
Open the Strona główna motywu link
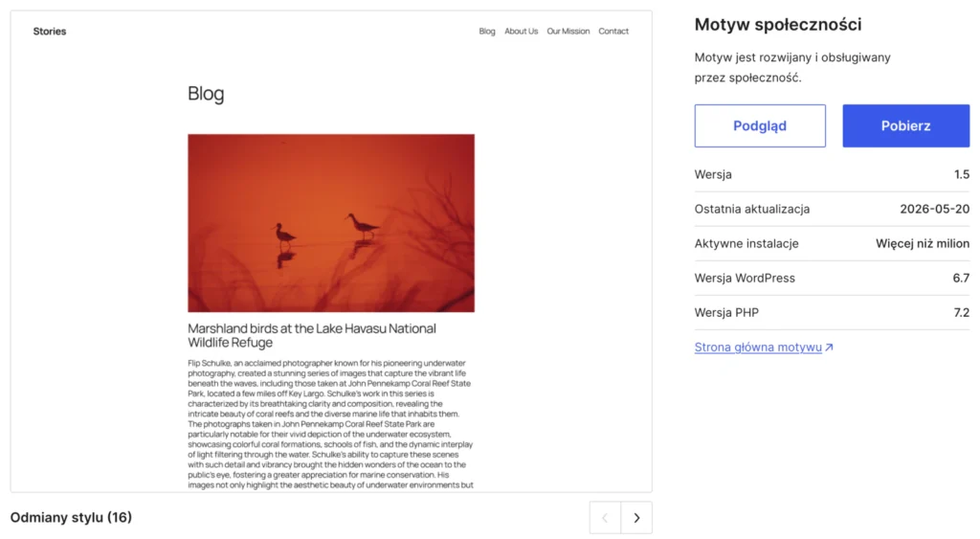(758, 347)
